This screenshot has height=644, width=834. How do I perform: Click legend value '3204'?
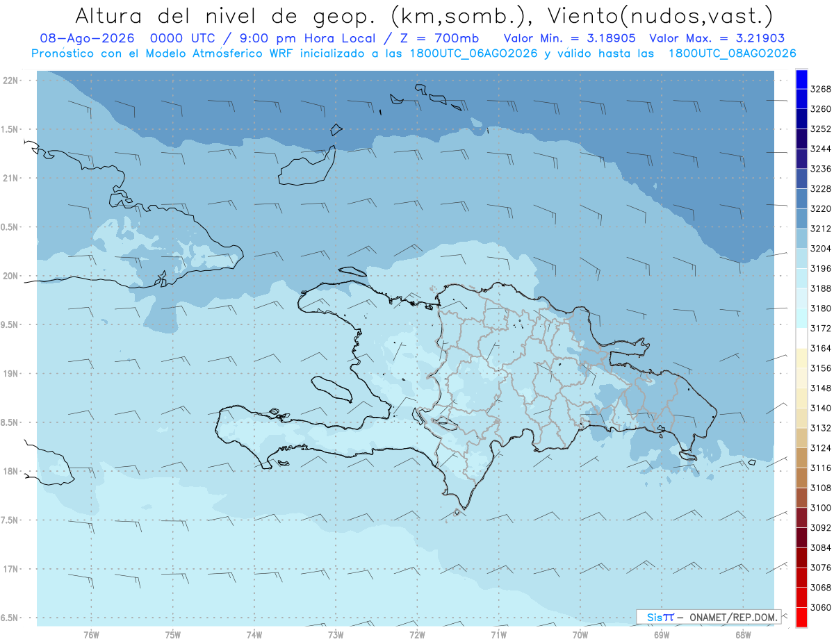[821, 249]
